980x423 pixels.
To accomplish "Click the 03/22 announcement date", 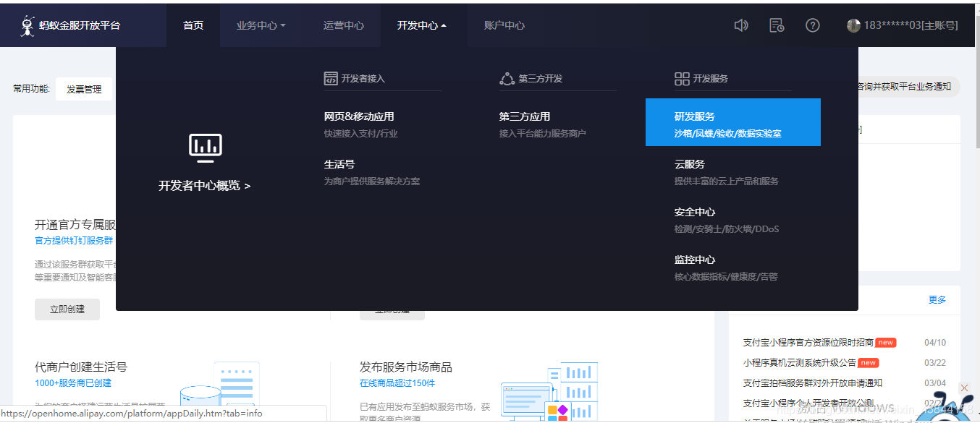I will click(x=935, y=363).
